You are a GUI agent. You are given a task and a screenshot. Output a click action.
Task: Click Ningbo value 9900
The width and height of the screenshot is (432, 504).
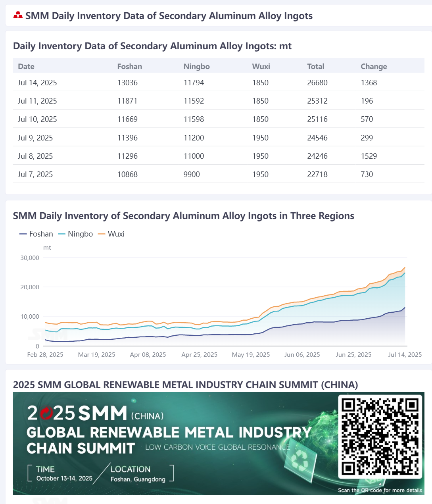[192, 174]
